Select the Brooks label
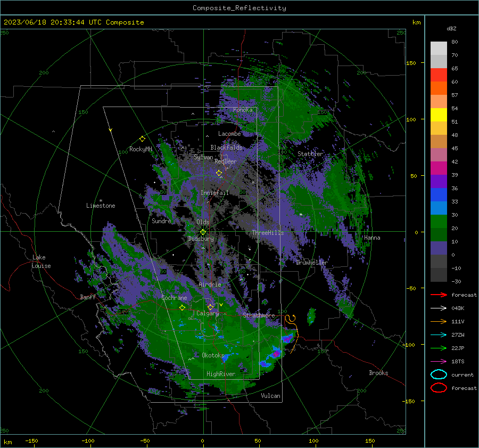The width and height of the screenshot is (479, 448). point(378,373)
